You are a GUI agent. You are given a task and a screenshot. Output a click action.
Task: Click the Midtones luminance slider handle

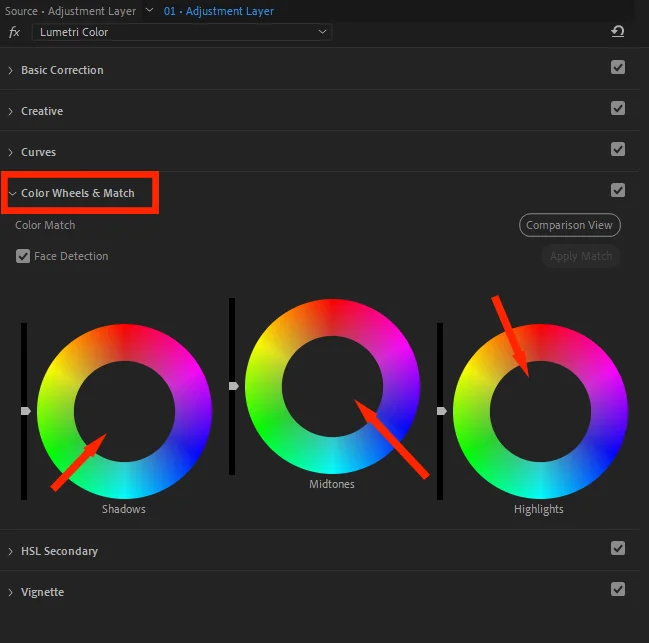coord(233,386)
